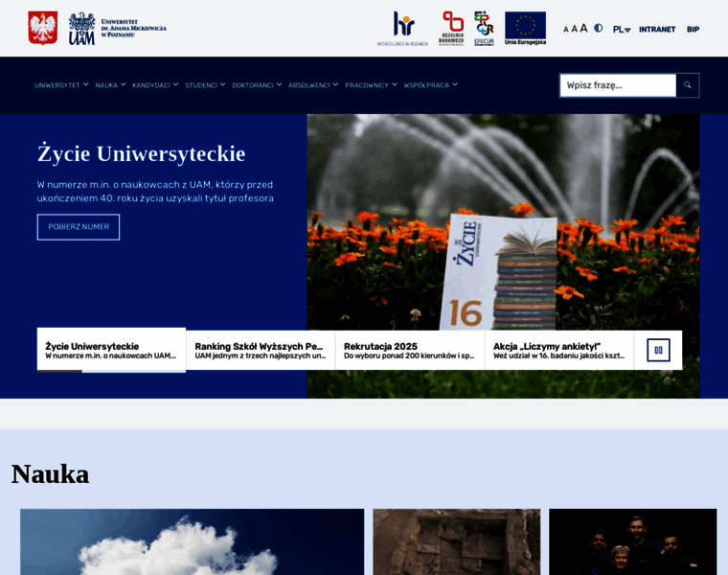Open the HR Excellence in Research logo
Screen dimensions: 728x575
tap(403, 29)
